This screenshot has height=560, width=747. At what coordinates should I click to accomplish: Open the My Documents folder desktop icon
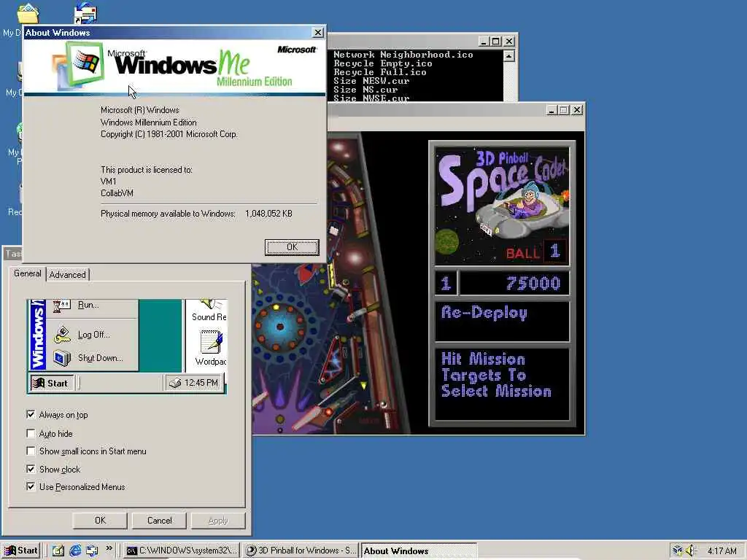[x=28, y=13]
